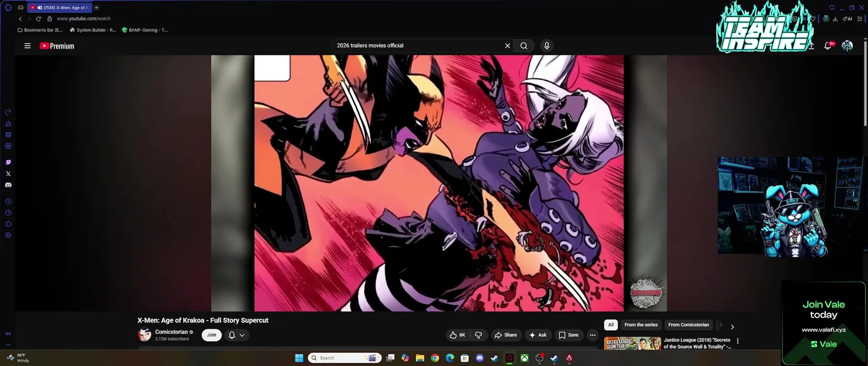View site security lock info
868x366 pixels.
49,19
